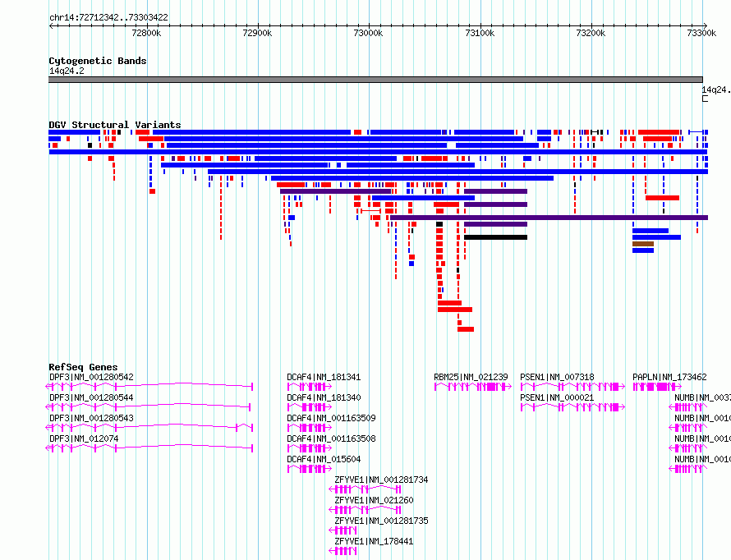Image resolution: width=731 pixels, height=560 pixels.
Task: Open RBM25|NM_021239 gene label
Action: 471,377
